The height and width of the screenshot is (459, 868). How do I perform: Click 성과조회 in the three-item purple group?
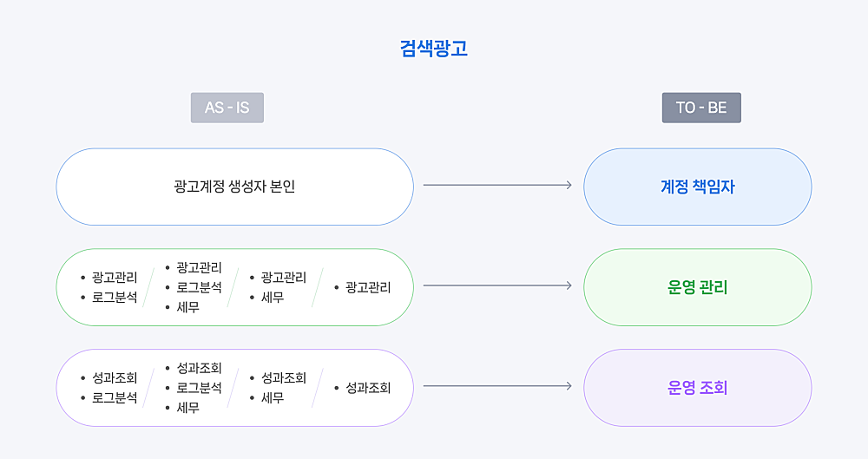point(200,368)
